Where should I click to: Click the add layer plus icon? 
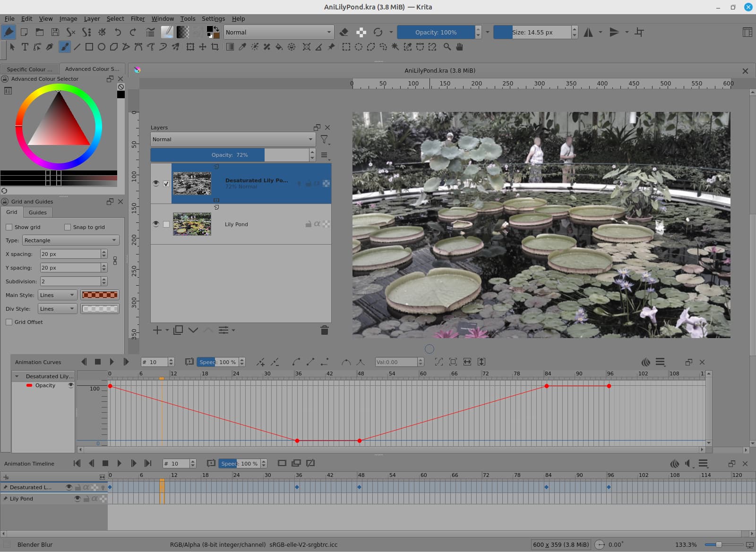pos(157,330)
